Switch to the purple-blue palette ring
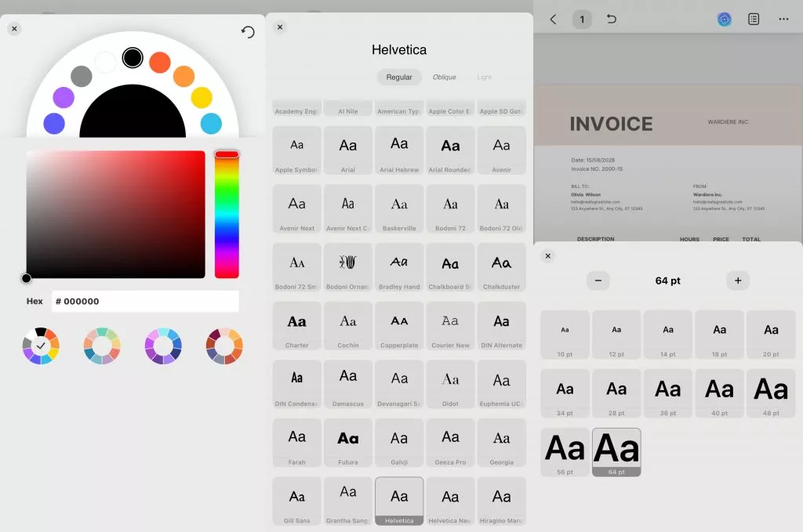This screenshot has height=532, width=803. pos(163,346)
